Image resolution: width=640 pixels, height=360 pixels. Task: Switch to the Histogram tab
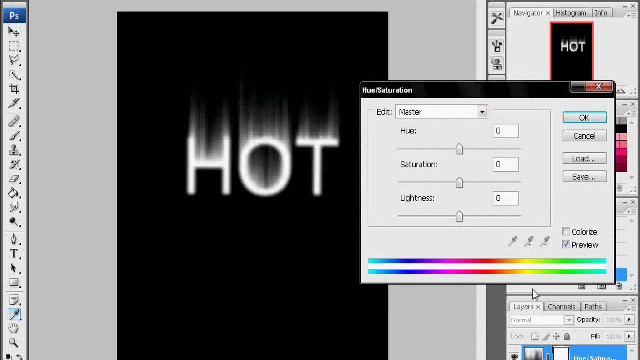(x=571, y=13)
